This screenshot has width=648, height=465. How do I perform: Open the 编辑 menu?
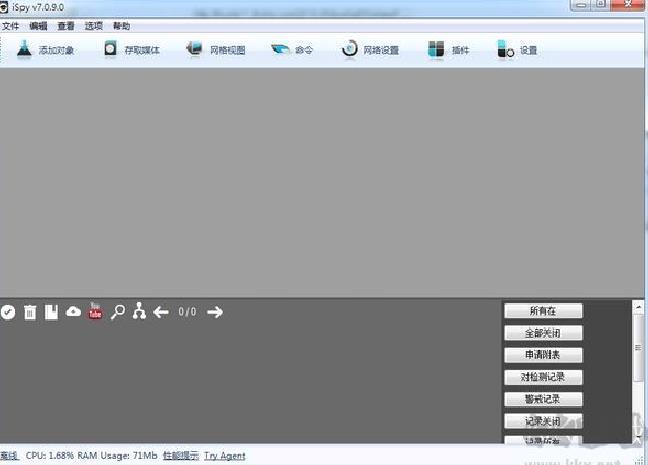pyautogui.click(x=38, y=26)
